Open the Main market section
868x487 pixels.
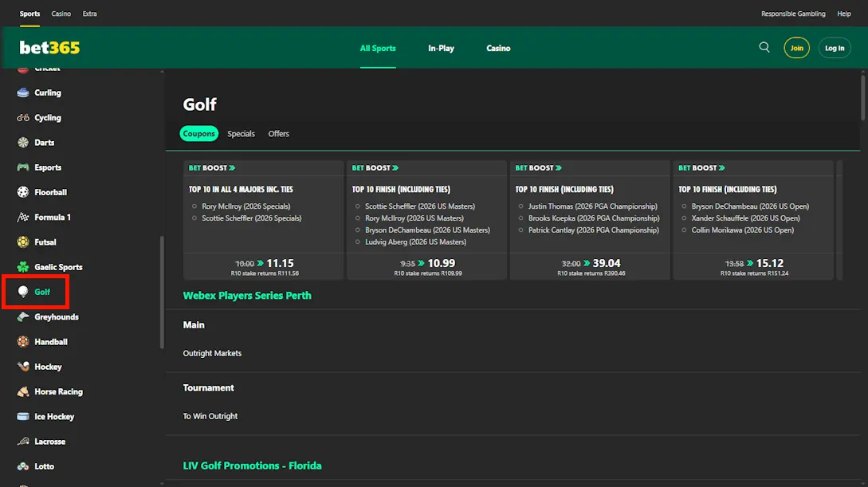(x=194, y=325)
